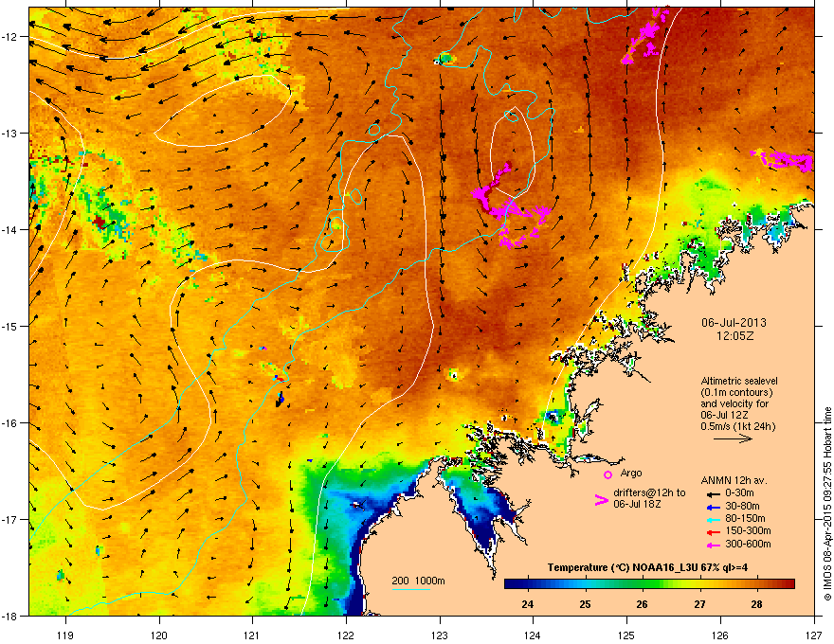Click the cyan isobath sample line

pos(411,589)
